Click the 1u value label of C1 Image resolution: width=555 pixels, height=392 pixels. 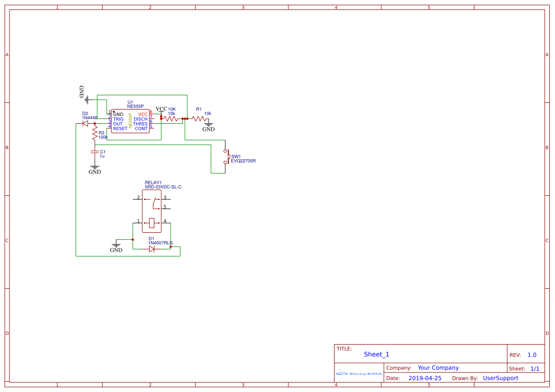click(102, 156)
